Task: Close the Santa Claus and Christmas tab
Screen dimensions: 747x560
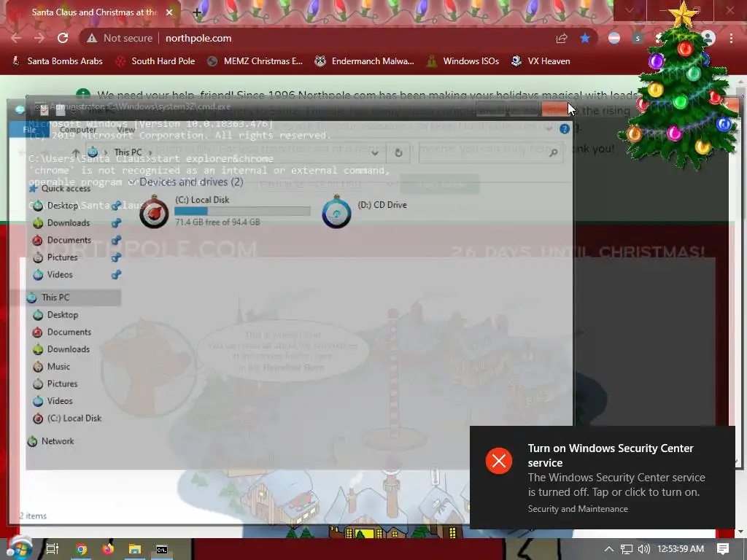Action: (x=169, y=12)
